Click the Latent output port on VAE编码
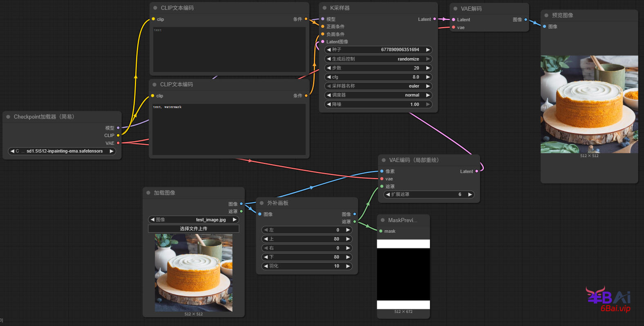The width and height of the screenshot is (644, 326). click(x=476, y=171)
